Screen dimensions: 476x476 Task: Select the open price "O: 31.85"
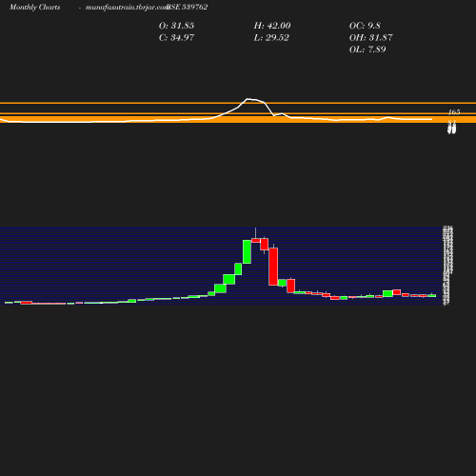tap(176, 26)
